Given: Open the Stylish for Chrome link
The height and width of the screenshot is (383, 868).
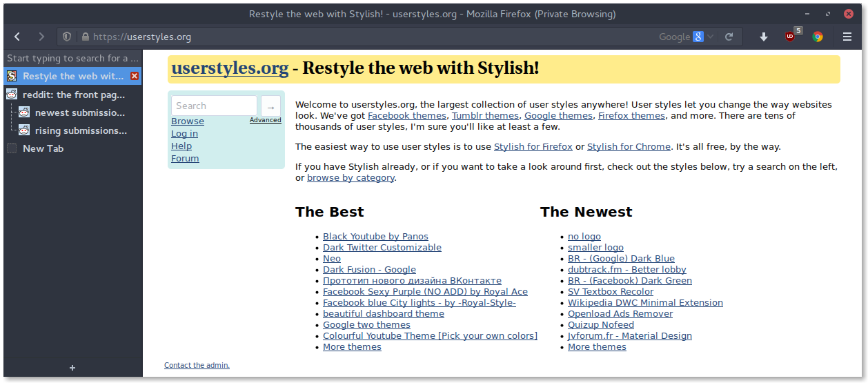Looking at the screenshot, I should 629,147.
